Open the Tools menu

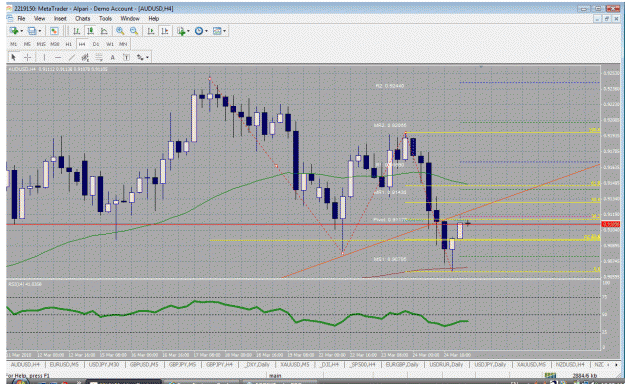click(105, 18)
